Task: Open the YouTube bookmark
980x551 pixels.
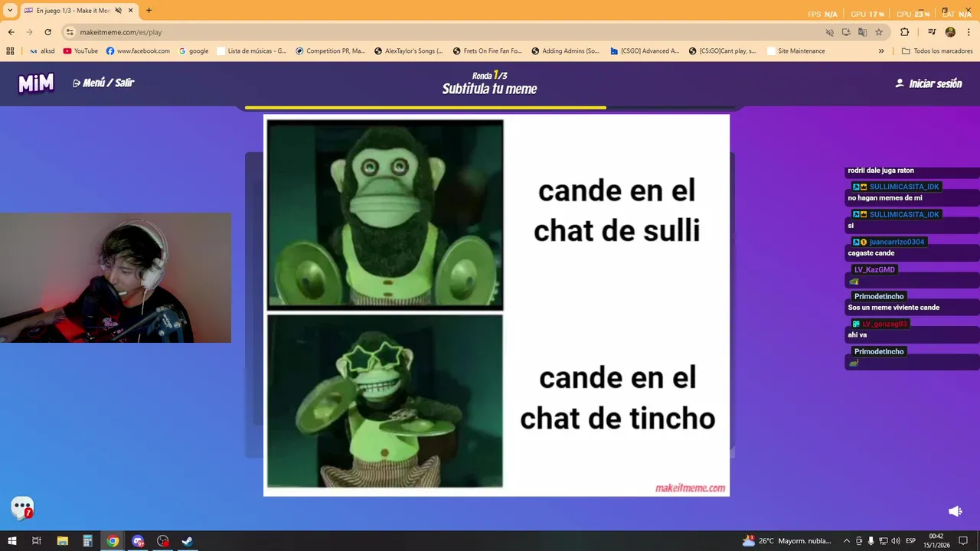Action: [x=80, y=51]
